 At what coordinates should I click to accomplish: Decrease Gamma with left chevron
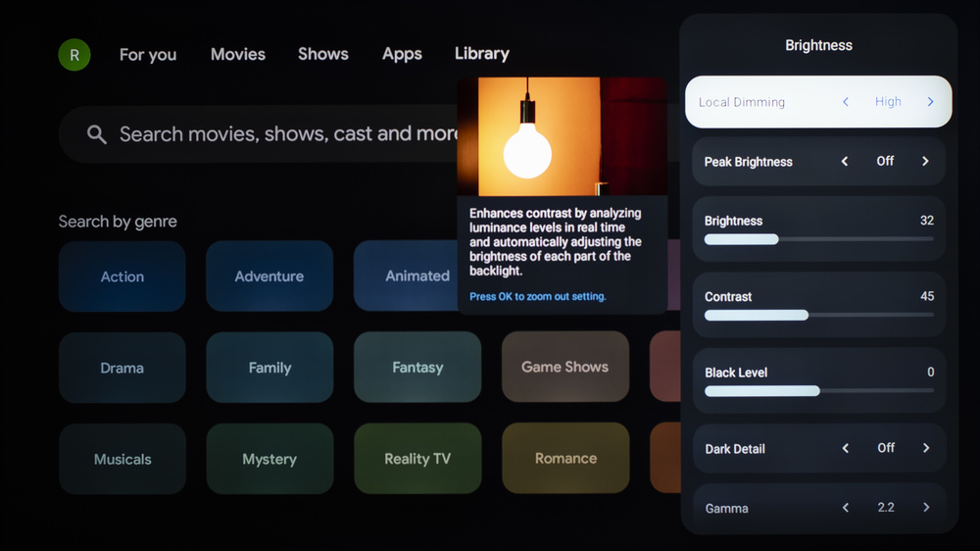click(x=845, y=508)
